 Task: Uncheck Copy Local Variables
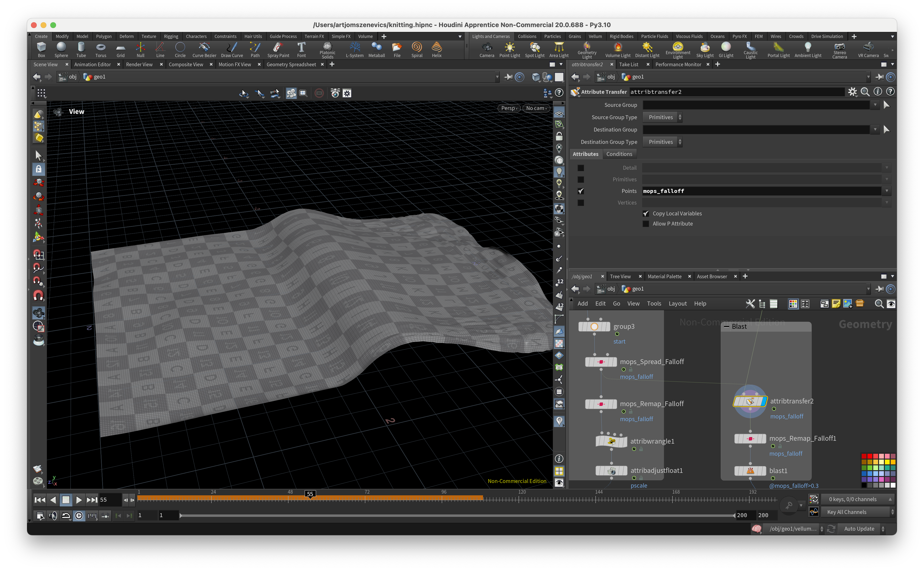click(646, 213)
